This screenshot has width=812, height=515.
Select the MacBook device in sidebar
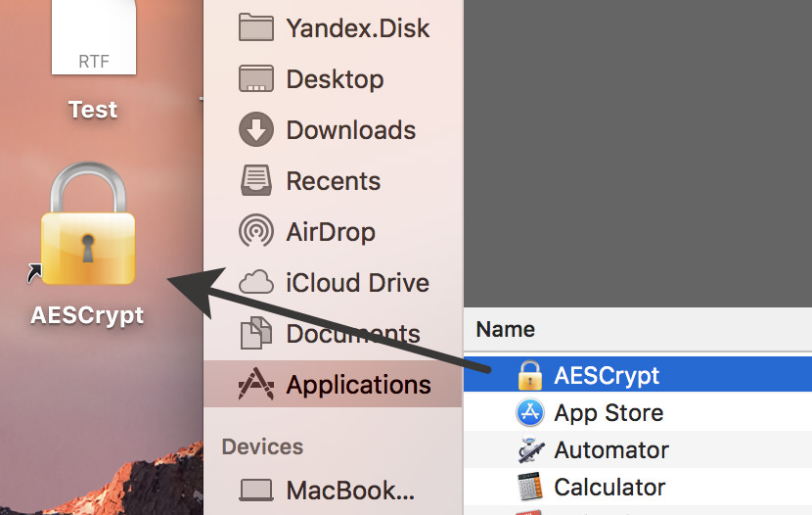[x=349, y=490]
